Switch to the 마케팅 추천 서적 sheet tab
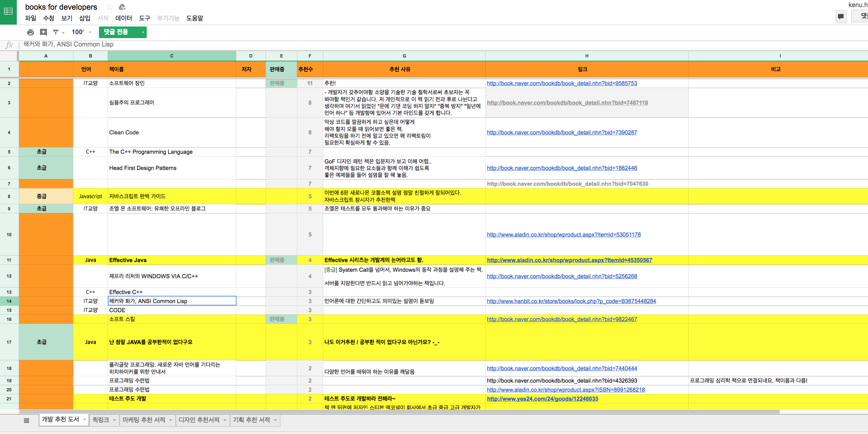 click(147, 420)
